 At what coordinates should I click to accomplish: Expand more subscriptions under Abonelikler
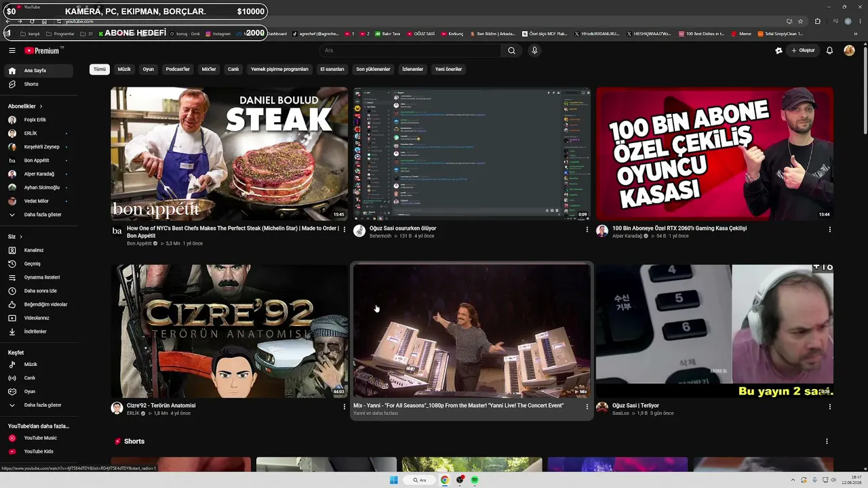pos(38,215)
